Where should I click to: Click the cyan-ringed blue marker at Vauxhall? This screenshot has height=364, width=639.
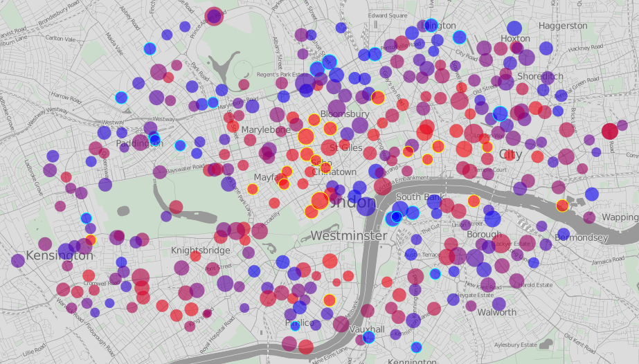click(369, 338)
